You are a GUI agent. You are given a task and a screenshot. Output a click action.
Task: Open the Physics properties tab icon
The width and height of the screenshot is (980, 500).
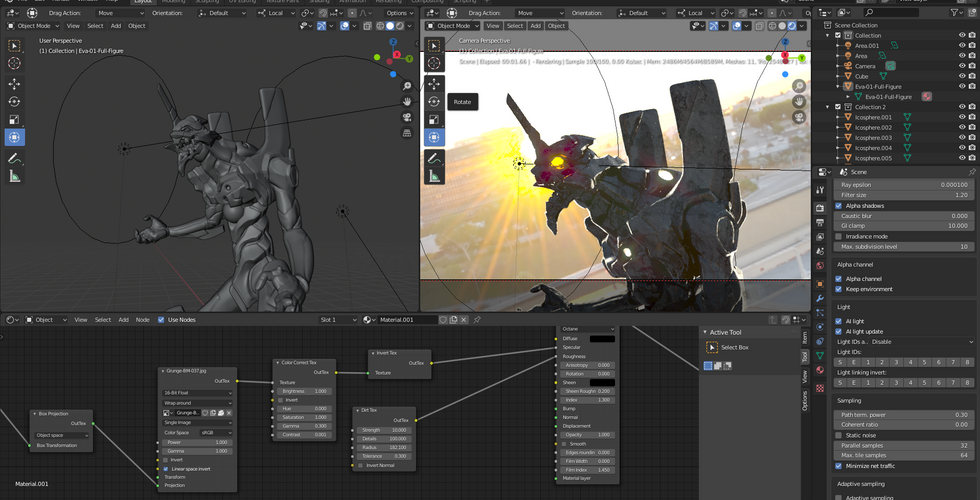[x=820, y=327]
